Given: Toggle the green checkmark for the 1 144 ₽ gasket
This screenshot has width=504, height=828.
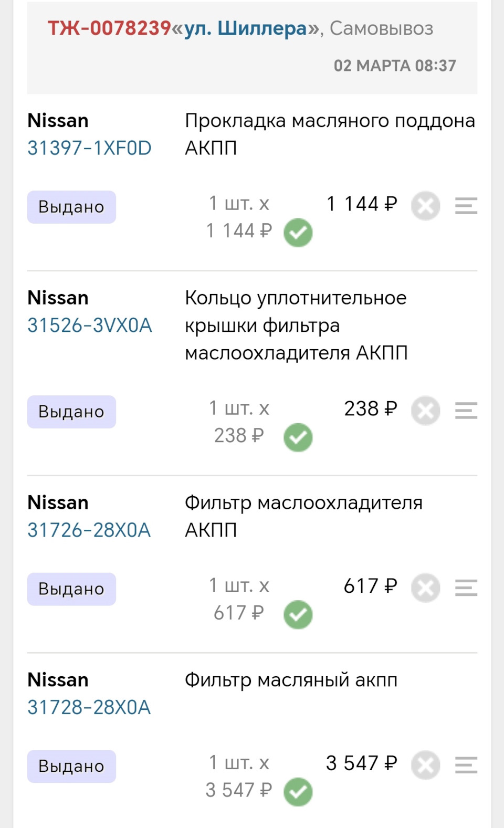Looking at the screenshot, I should 298,233.
